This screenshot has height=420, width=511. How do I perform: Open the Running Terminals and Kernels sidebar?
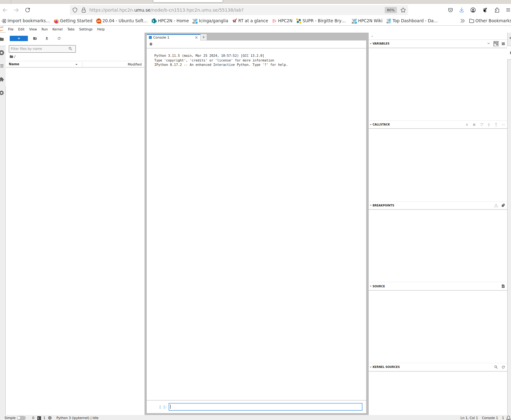(x=2, y=52)
